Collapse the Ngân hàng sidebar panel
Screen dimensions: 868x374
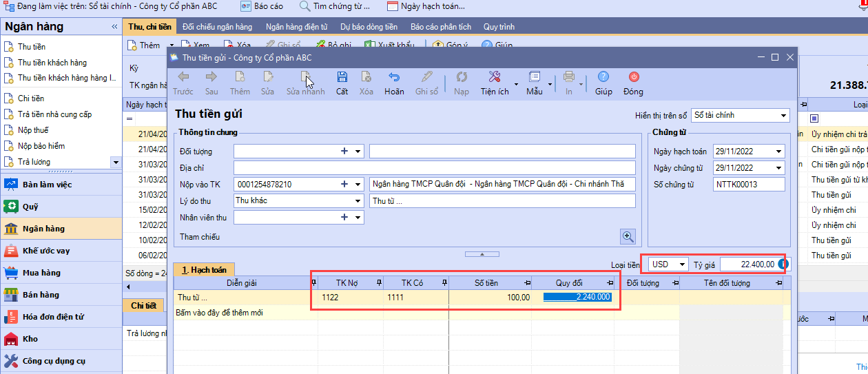coord(114,27)
